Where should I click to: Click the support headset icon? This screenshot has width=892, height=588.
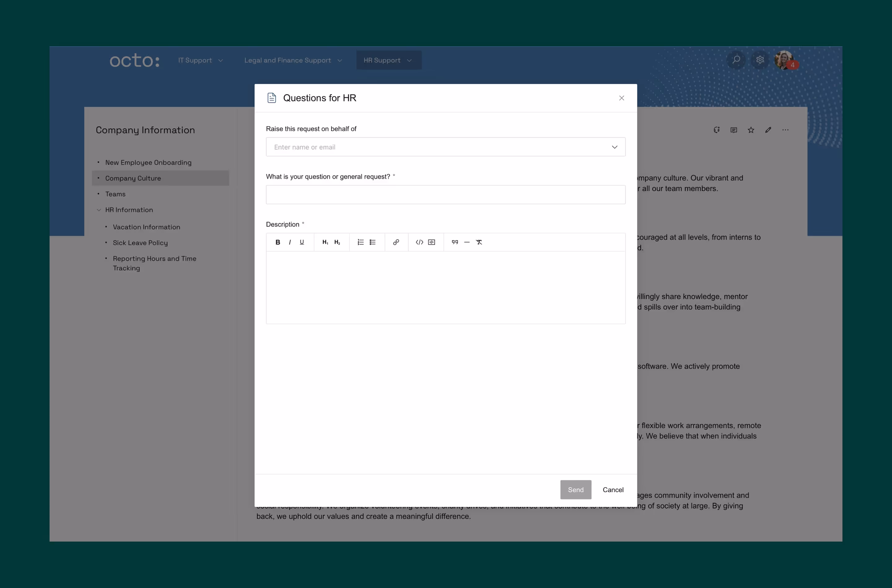pos(716,130)
